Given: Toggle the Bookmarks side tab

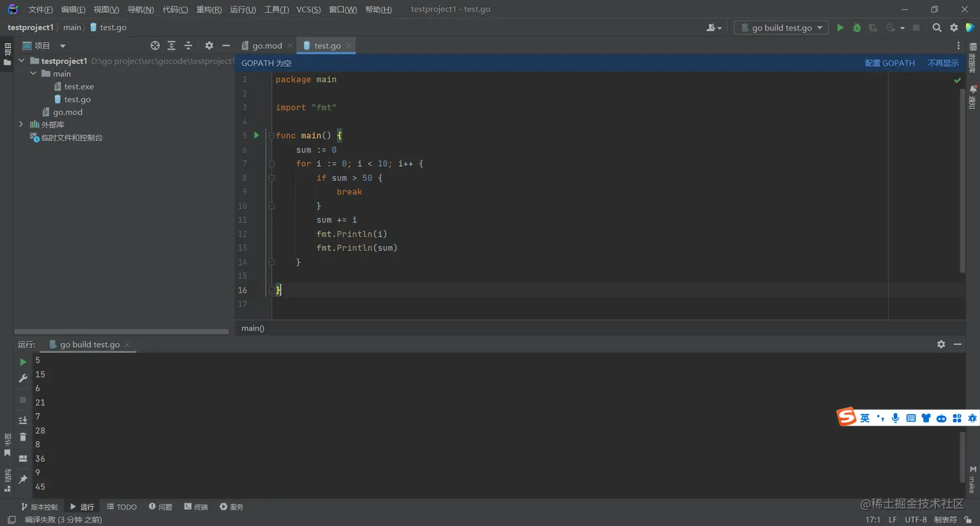Looking at the screenshot, I should 7,446.
